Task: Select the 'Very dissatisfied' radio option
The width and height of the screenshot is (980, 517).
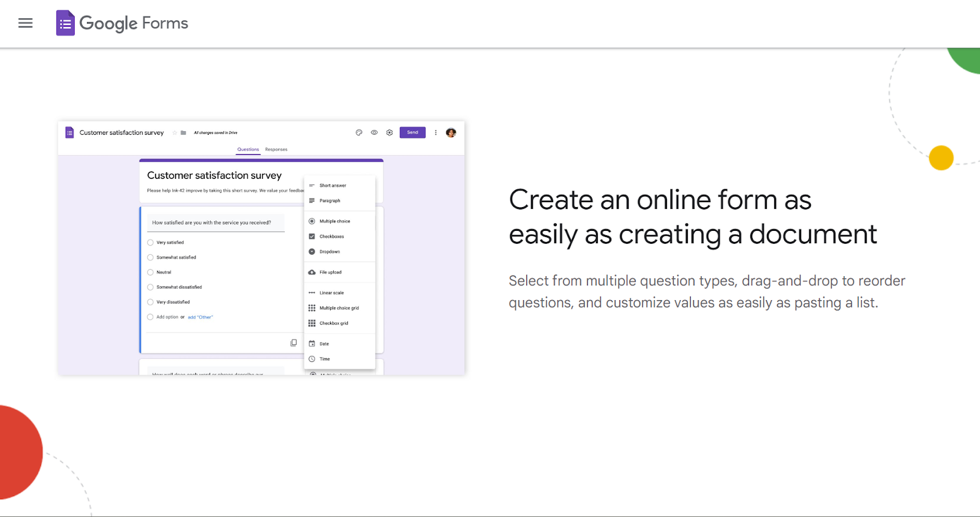Action: point(151,302)
